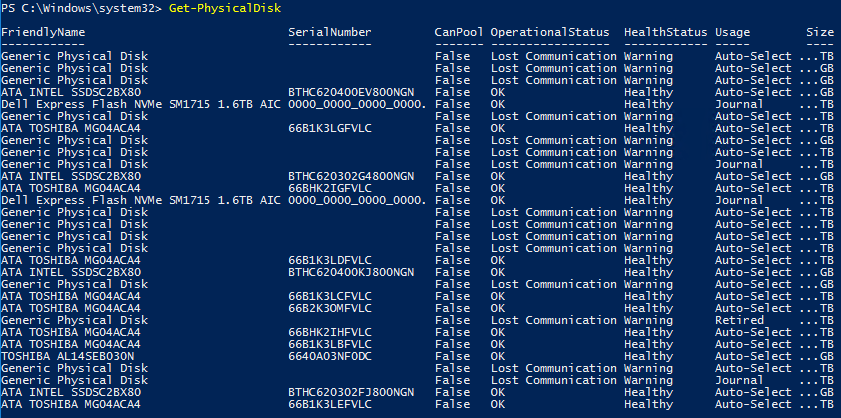The height and width of the screenshot is (418, 841).
Task: Click serial number BTHC620302FJ800NGN
Action: pos(351,392)
